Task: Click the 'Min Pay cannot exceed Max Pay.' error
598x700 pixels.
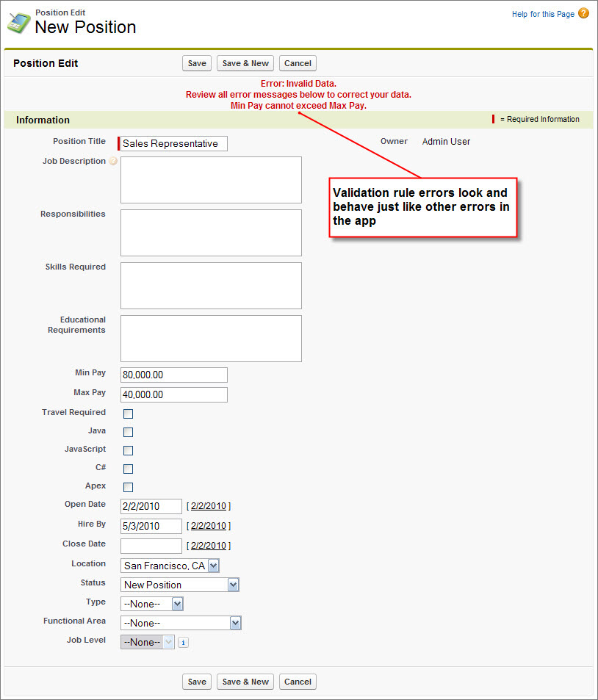Action: 298,106
